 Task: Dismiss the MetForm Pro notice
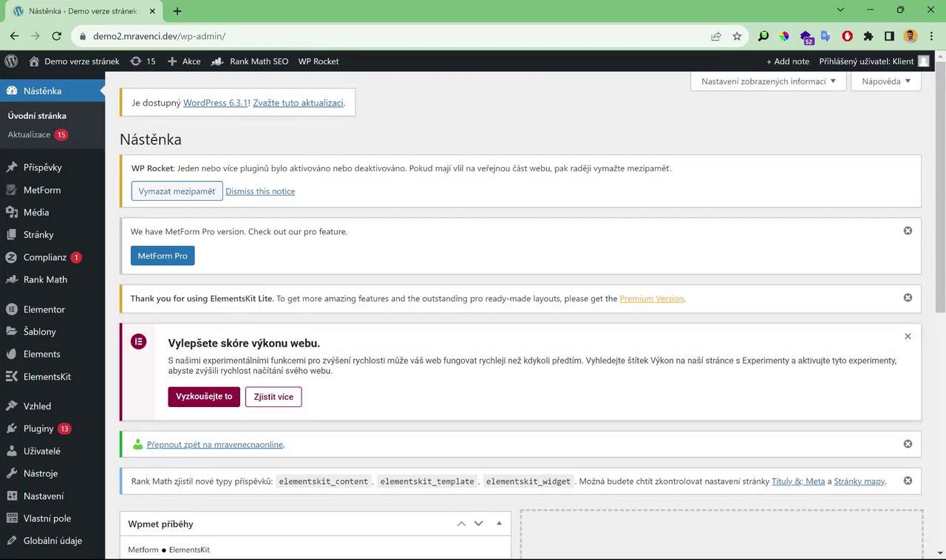(908, 231)
